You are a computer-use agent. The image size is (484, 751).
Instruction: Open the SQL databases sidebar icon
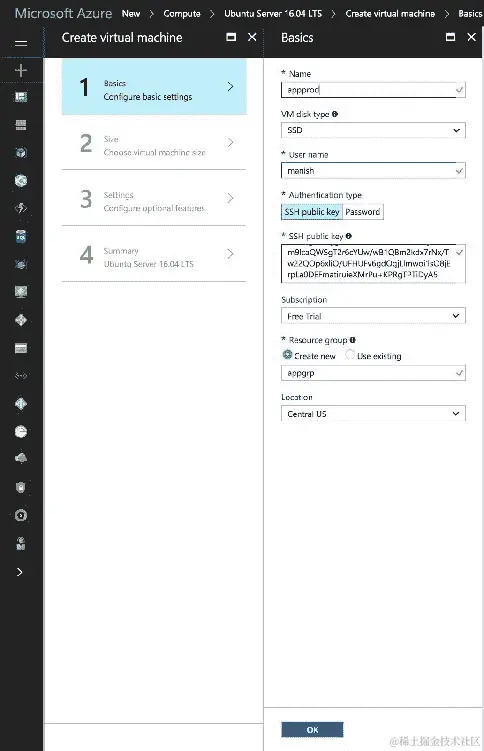point(21,237)
